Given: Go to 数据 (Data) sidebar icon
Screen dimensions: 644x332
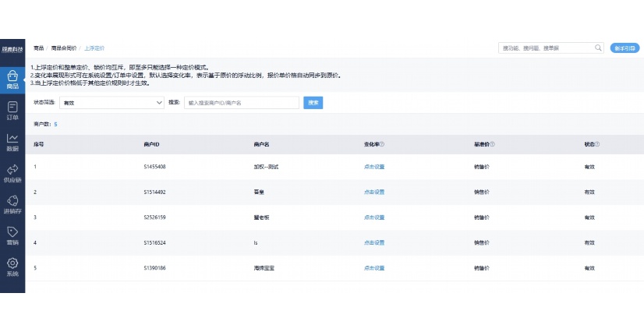Looking at the screenshot, I should click(12, 142).
